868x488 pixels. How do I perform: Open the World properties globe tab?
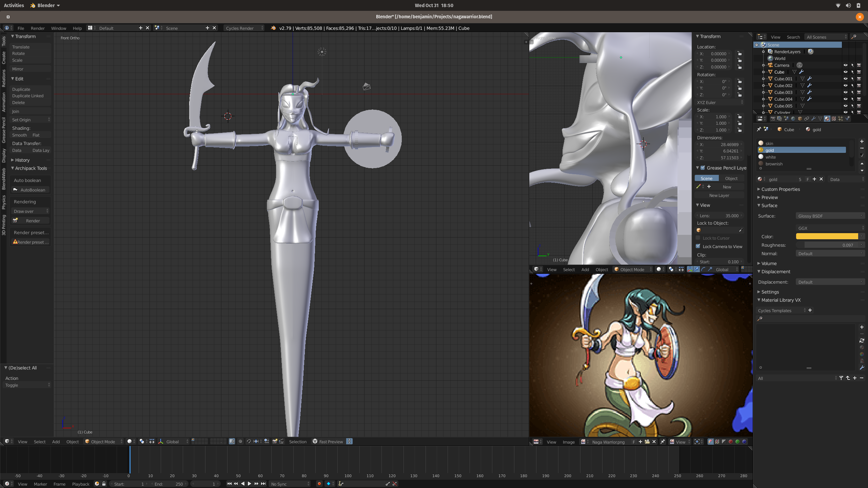click(x=793, y=119)
